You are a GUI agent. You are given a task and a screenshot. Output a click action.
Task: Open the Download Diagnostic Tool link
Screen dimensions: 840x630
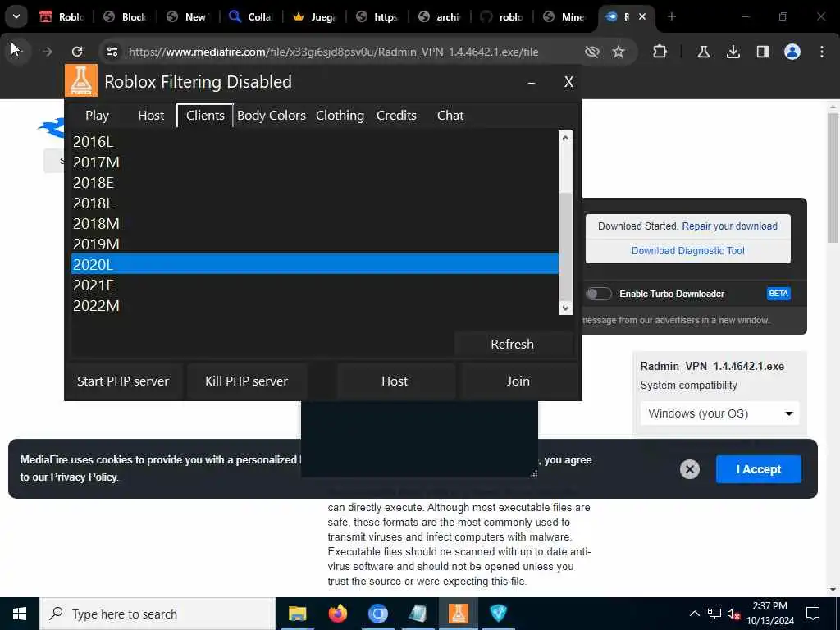[688, 251]
